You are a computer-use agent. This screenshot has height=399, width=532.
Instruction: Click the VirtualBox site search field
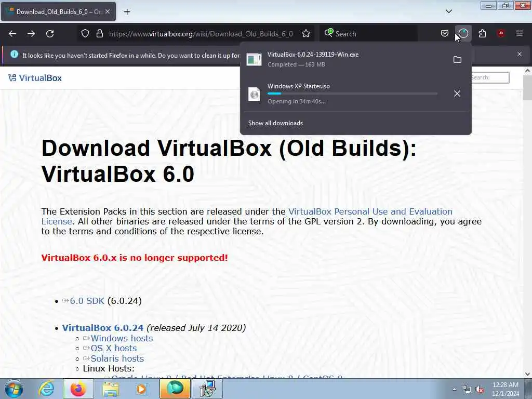click(x=490, y=77)
